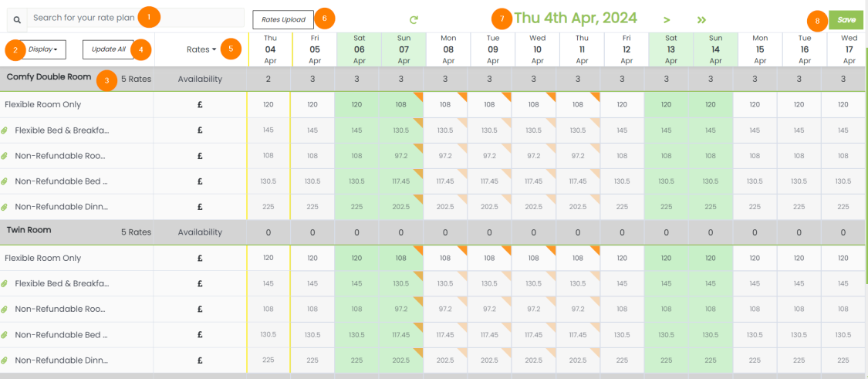
Task: Open the Display dropdown
Action: (43, 49)
